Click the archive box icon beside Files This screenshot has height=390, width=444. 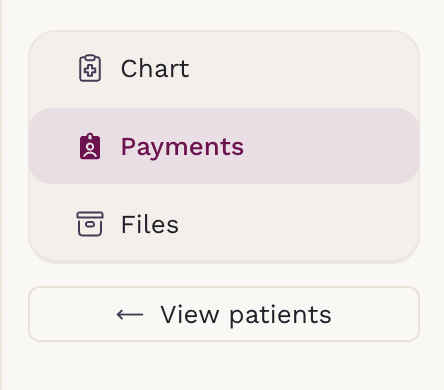click(90, 224)
